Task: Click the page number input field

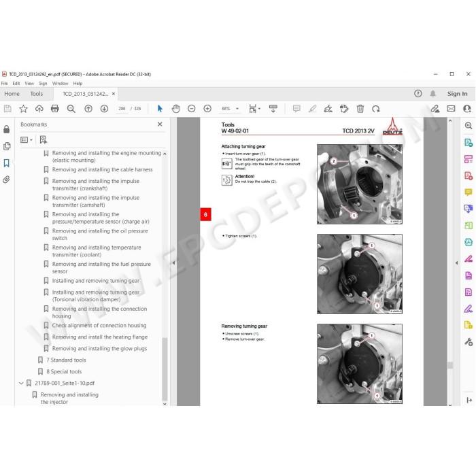Action: (122, 109)
